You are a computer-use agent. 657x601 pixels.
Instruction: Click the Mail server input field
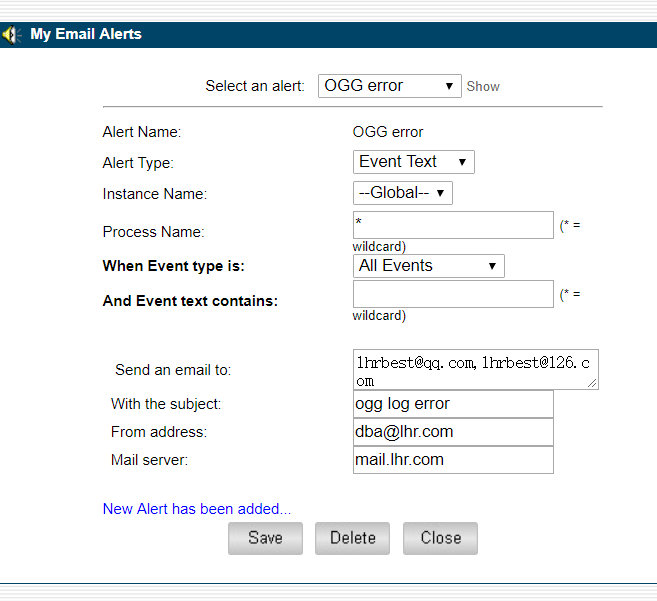pyautogui.click(x=453, y=460)
